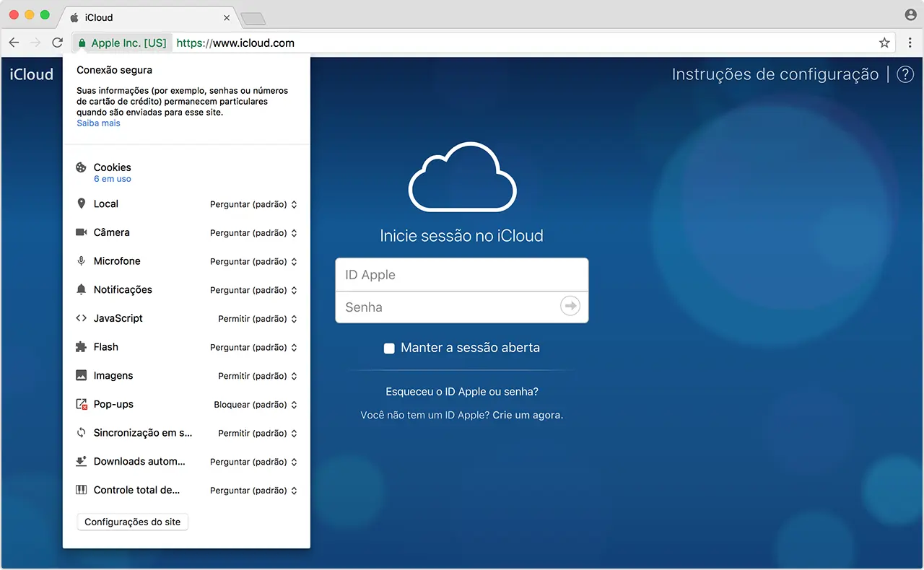Screen dimensions: 924x570
Task: Open the Local permission dropdown
Action: (x=253, y=204)
